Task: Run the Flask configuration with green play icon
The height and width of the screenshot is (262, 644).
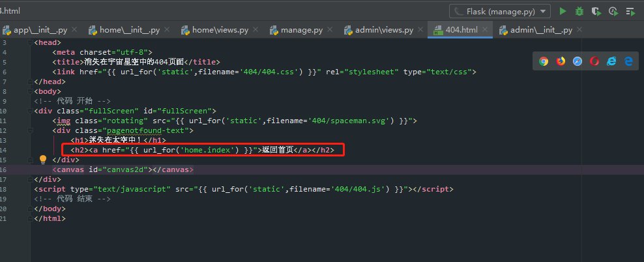Action: pos(563,11)
